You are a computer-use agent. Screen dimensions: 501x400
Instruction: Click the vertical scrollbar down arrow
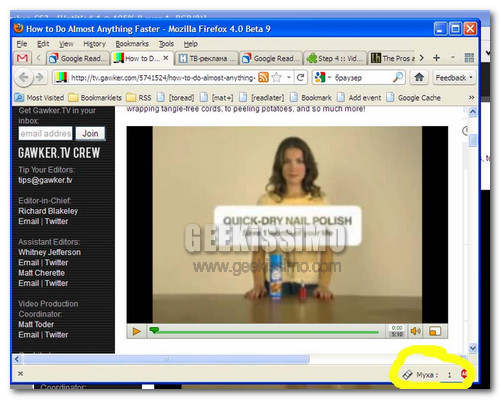pyautogui.click(x=472, y=348)
